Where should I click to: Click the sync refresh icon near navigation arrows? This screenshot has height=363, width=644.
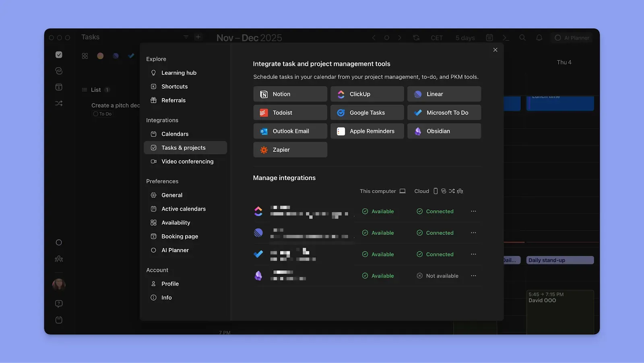pos(416,37)
